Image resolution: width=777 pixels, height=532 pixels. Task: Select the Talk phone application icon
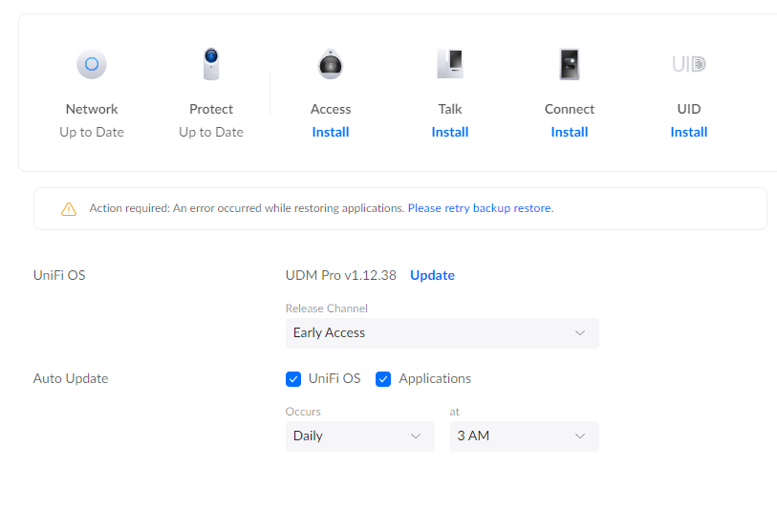pyautogui.click(x=449, y=65)
